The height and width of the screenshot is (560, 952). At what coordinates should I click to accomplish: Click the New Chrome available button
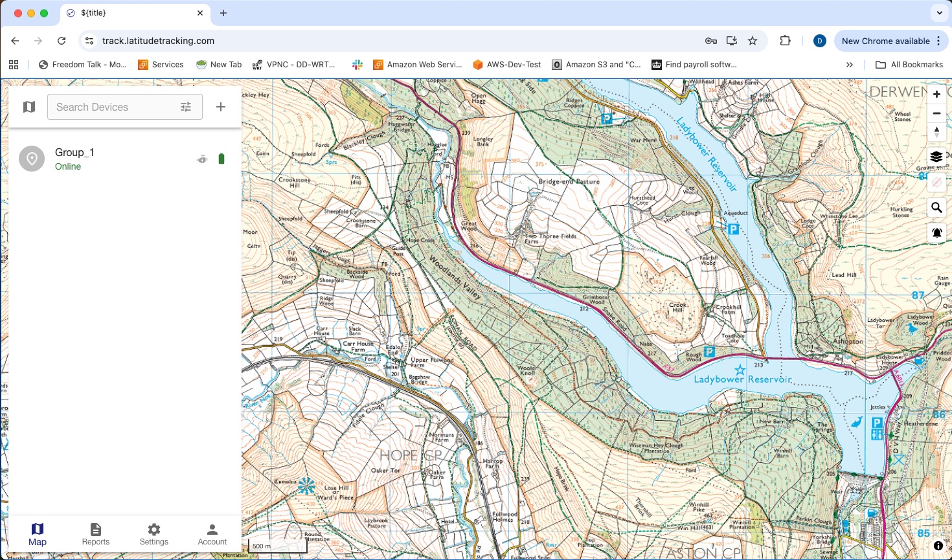(x=885, y=41)
